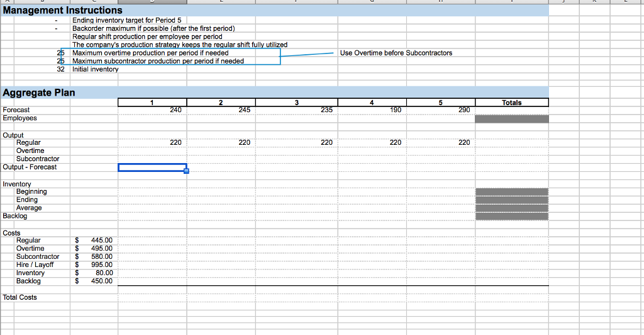Select the backlog cost value 450.00
The width and height of the screenshot is (644, 335).
(102, 281)
